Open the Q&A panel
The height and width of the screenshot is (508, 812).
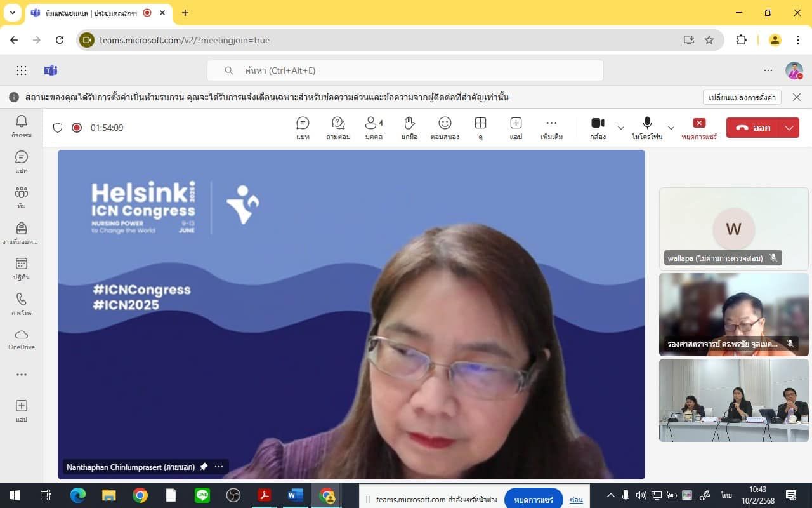[338, 128]
